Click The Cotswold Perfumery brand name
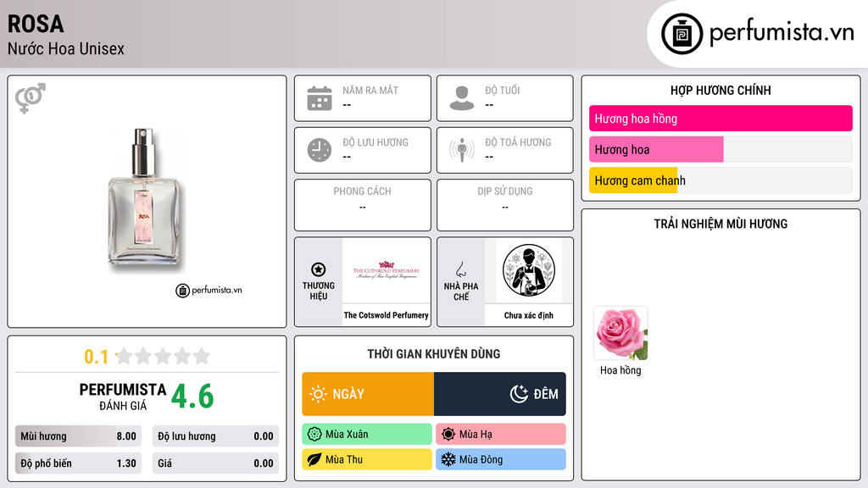The width and height of the screenshot is (868, 488). (386, 315)
